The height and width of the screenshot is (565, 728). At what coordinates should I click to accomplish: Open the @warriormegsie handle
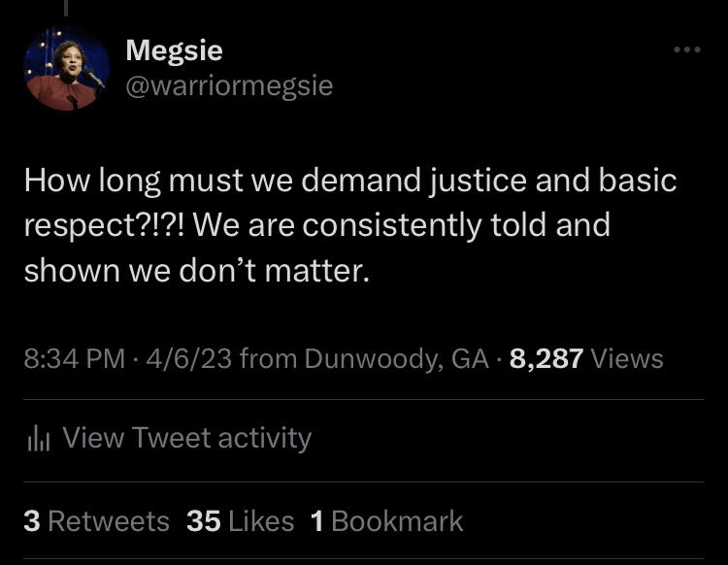click(x=229, y=85)
